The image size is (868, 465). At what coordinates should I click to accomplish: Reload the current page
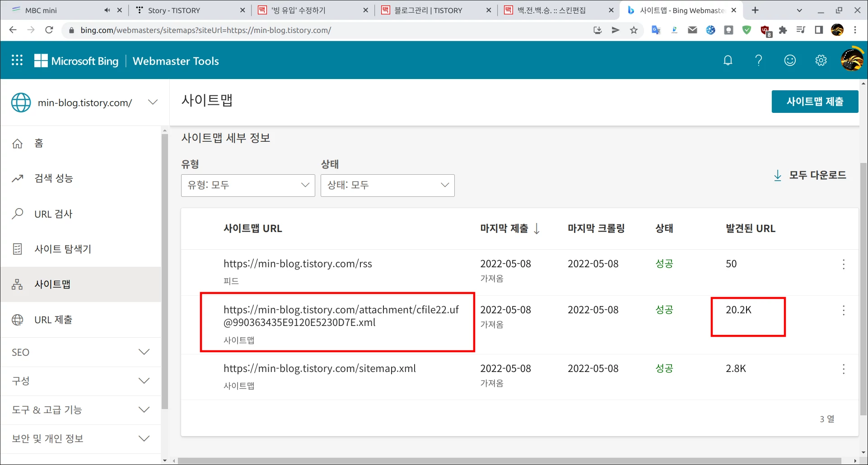tap(49, 30)
